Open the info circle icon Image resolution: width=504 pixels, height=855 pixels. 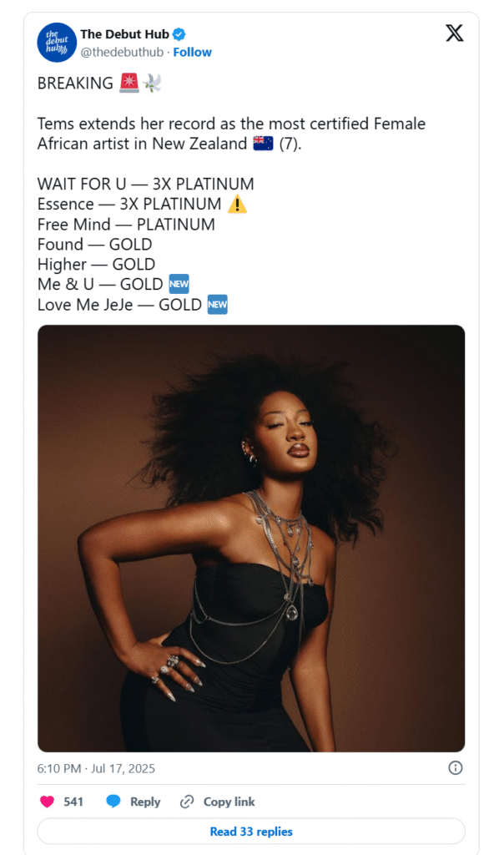click(x=456, y=768)
